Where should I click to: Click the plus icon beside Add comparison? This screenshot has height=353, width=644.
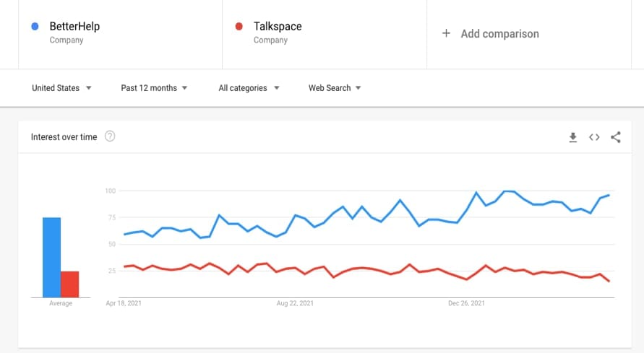click(x=446, y=33)
